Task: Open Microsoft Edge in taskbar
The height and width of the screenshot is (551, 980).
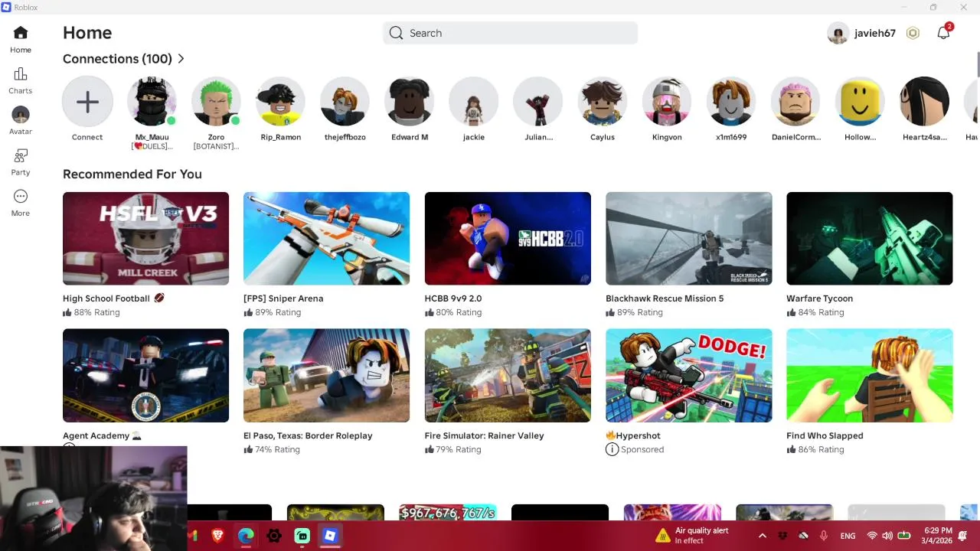Action: point(246,536)
